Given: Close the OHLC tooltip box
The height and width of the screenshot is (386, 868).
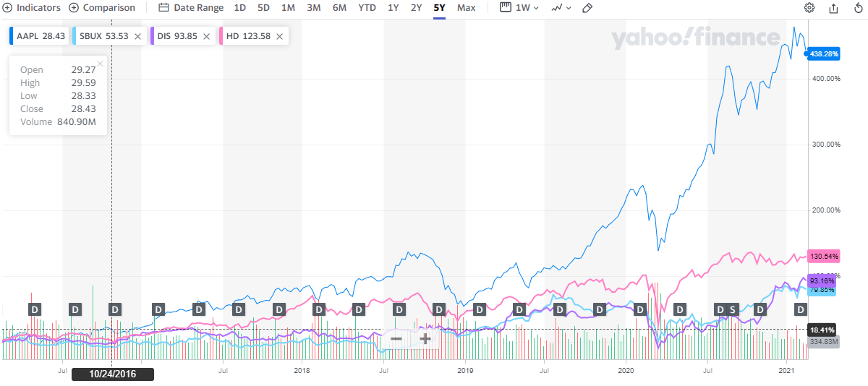Looking at the screenshot, I should (x=100, y=64).
